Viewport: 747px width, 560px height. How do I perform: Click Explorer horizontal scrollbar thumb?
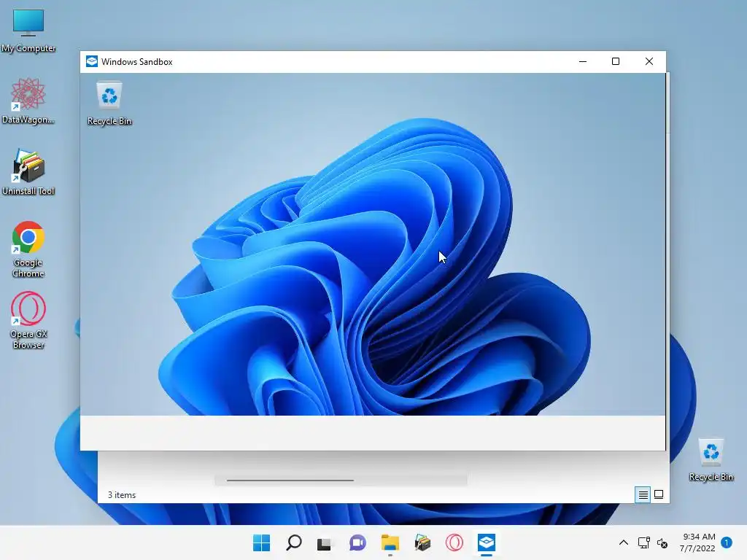[290, 481]
